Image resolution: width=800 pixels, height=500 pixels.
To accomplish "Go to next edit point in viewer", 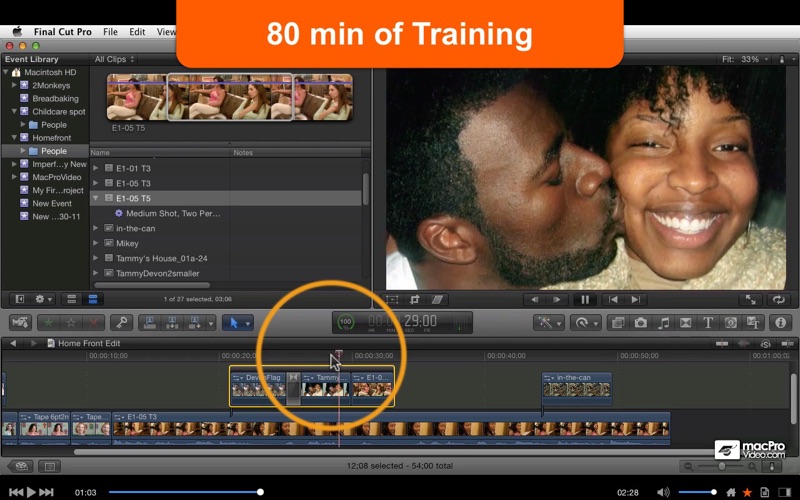I will coord(636,299).
